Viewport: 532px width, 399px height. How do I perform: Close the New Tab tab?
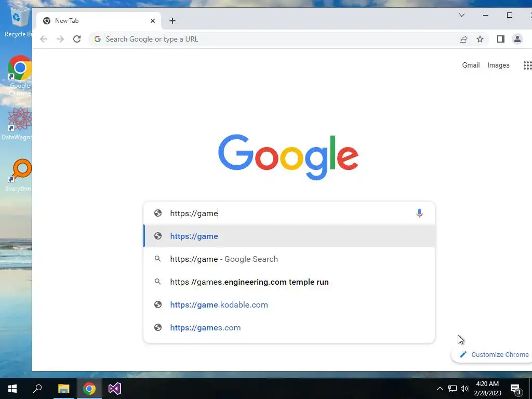[x=153, y=21]
